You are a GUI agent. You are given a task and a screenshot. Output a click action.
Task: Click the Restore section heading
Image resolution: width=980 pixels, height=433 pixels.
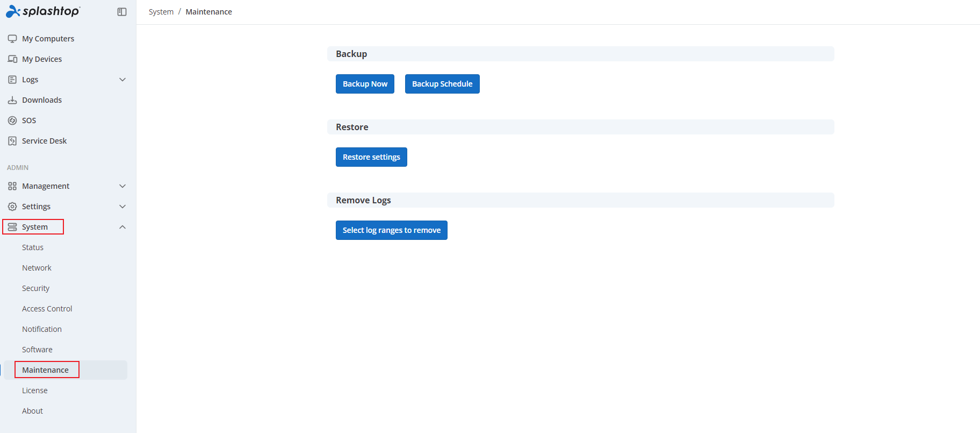(352, 127)
